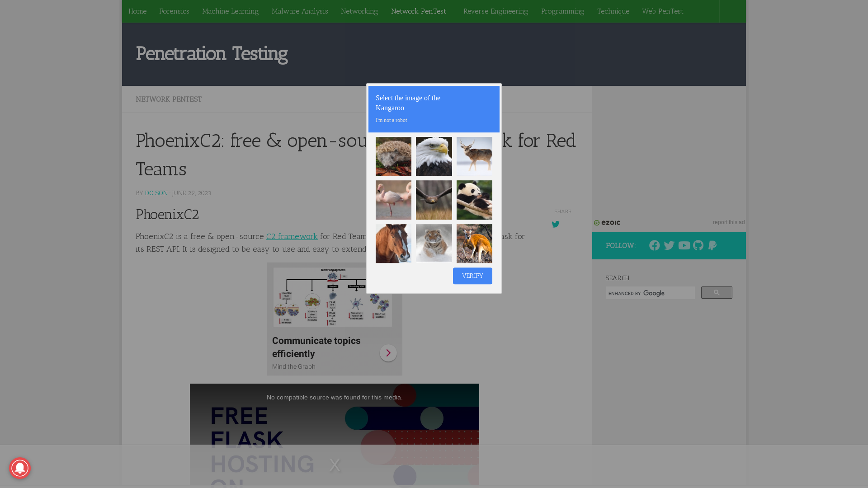Screen dimensions: 868x488
Task: Share article via Twitter bird icon
Action: pyautogui.click(x=556, y=225)
